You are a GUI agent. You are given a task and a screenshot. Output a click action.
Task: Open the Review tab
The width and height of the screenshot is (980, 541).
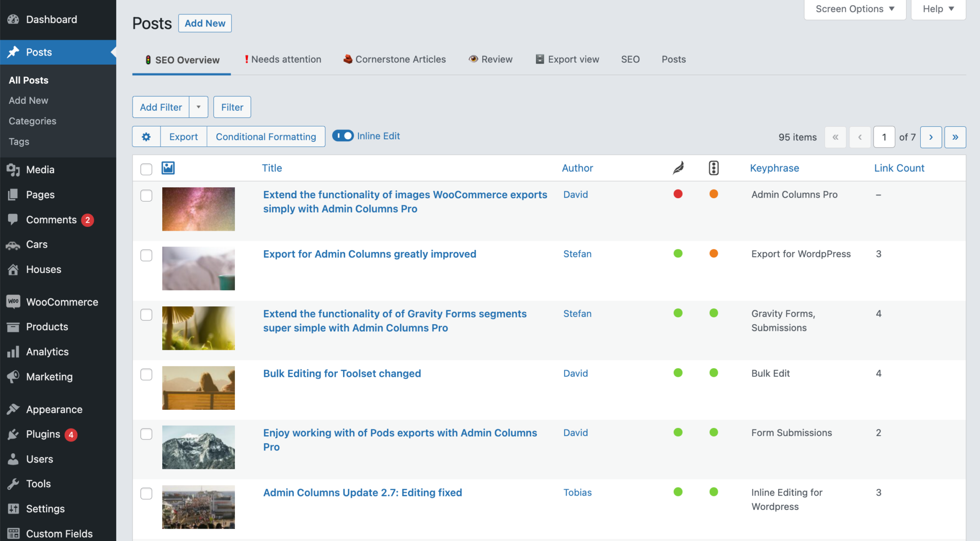tap(491, 59)
